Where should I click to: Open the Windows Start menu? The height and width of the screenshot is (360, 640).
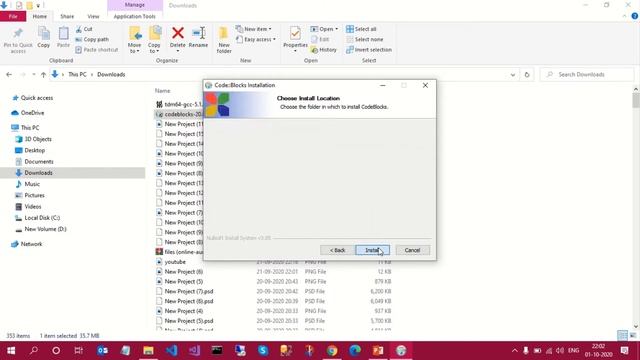click(x=11, y=351)
